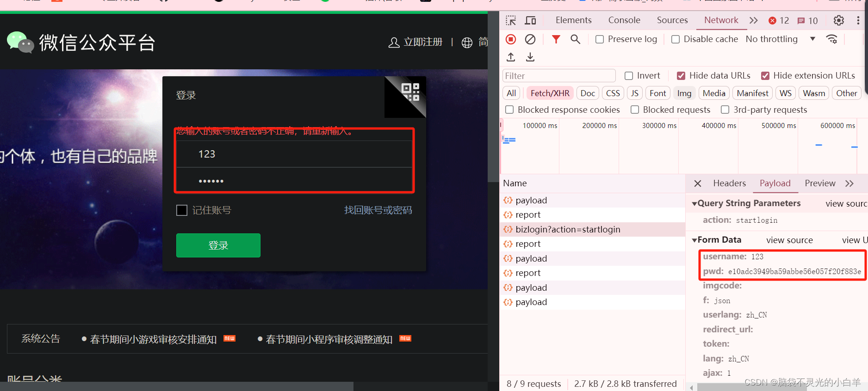Viewport: 868px width, 391px height.
Task: Uncheck Hide extension URLs
Action: (x=765, y=76)
